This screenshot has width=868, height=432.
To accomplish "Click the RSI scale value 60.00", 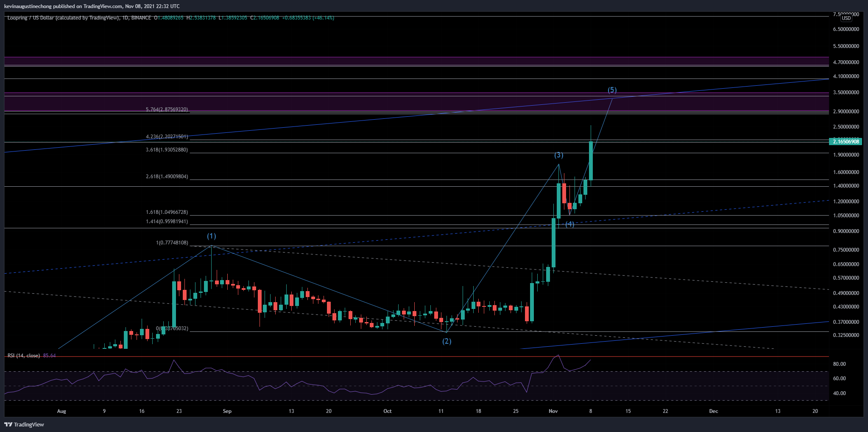I will pos(839,379).
